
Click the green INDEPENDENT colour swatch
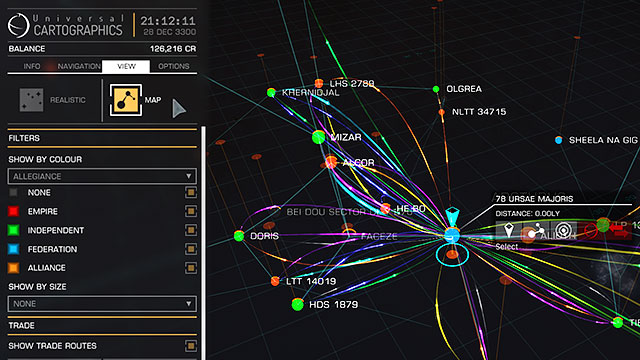13,230
